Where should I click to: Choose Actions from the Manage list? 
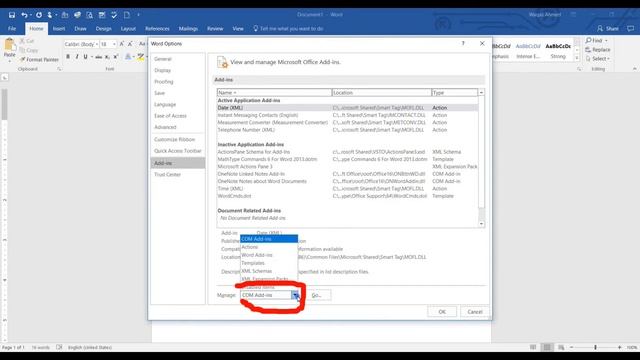pos(269,247)
